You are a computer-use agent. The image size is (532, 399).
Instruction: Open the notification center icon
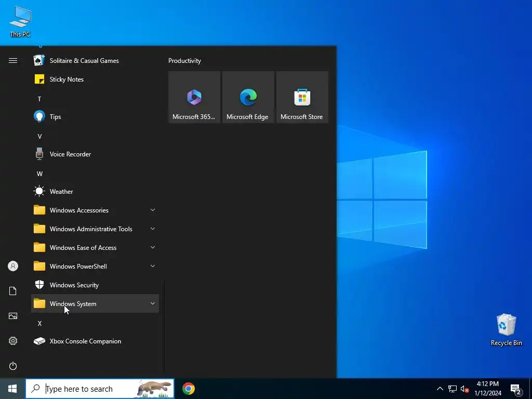[x=516, y=389]
